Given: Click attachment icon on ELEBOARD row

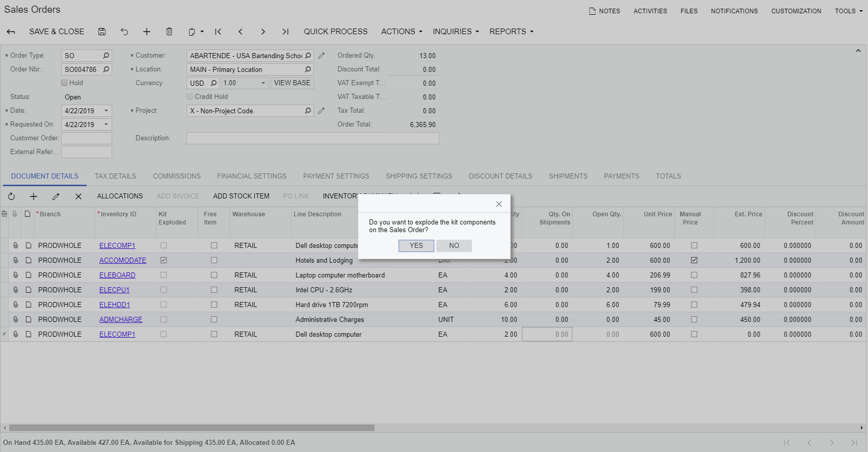Looking at the screenshot, I should coord(16,275).
